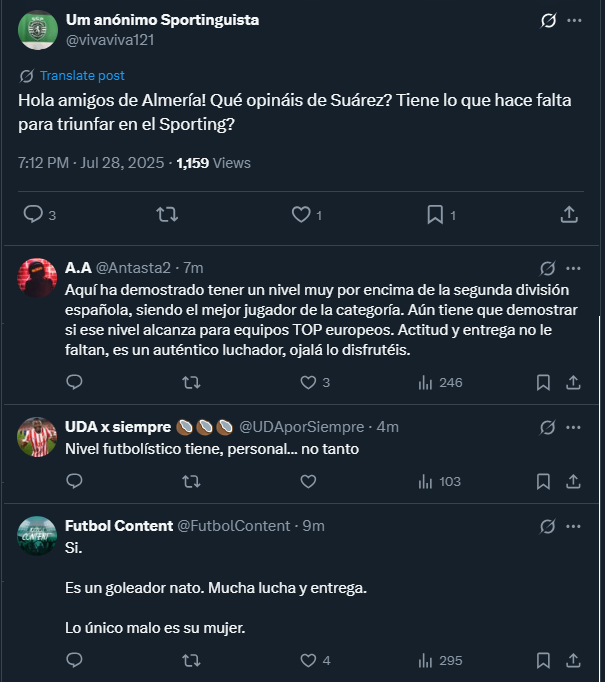This screenshot has width=605, height=682.
Task: Open 1,159 Views count on main post
Action: [213, 162]
